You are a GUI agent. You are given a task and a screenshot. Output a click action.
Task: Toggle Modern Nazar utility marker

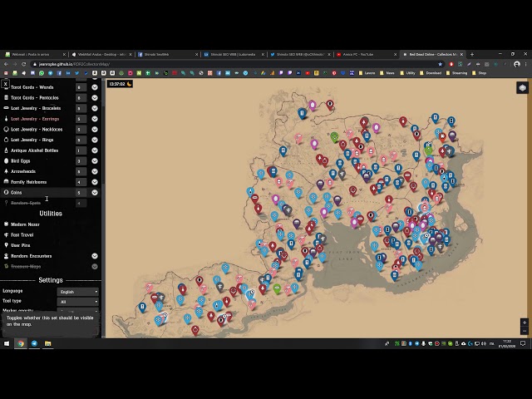point(25,224)
